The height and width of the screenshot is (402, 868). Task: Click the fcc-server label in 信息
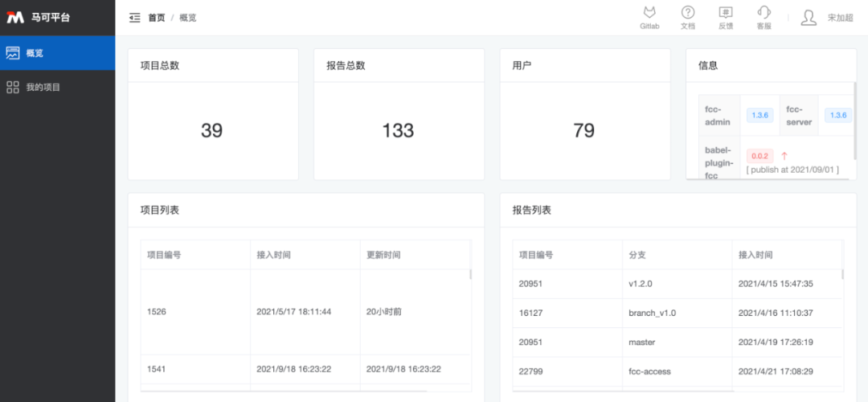pos(799,115)
